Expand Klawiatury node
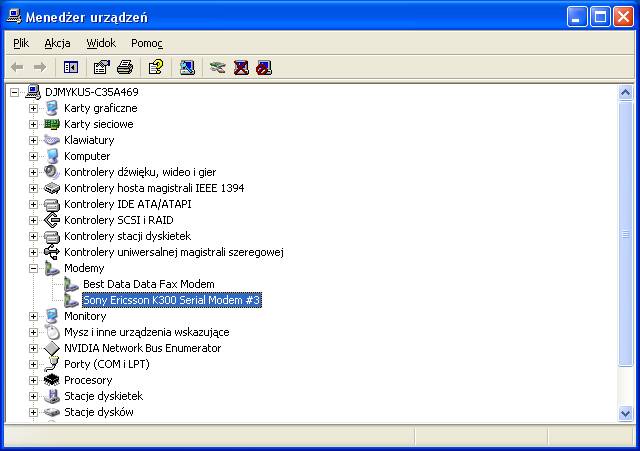The height and width of the screenshot is (451, 640). pyautogui.click(x=33, y=140)
